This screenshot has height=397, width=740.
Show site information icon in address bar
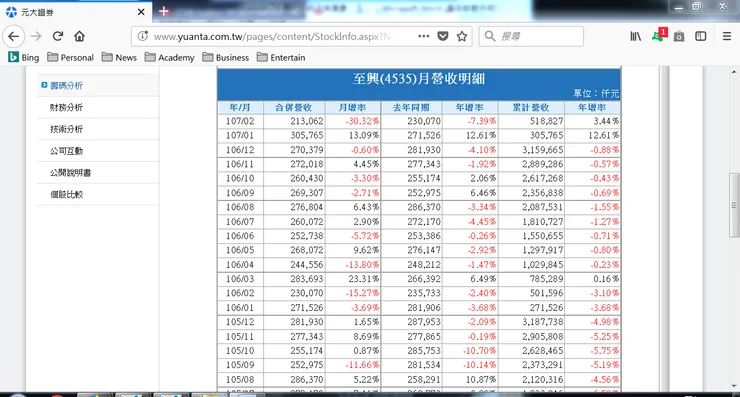click(142, 36)
